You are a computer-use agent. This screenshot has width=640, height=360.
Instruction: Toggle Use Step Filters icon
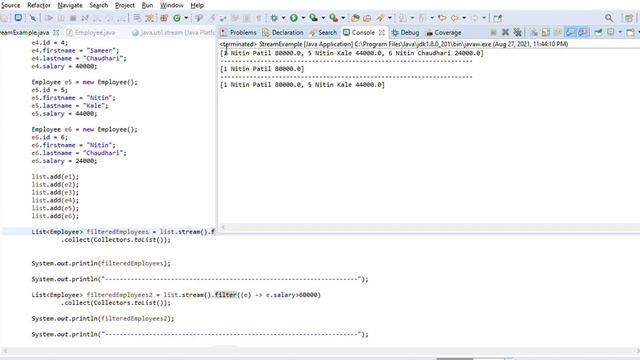tap(149, 18)
